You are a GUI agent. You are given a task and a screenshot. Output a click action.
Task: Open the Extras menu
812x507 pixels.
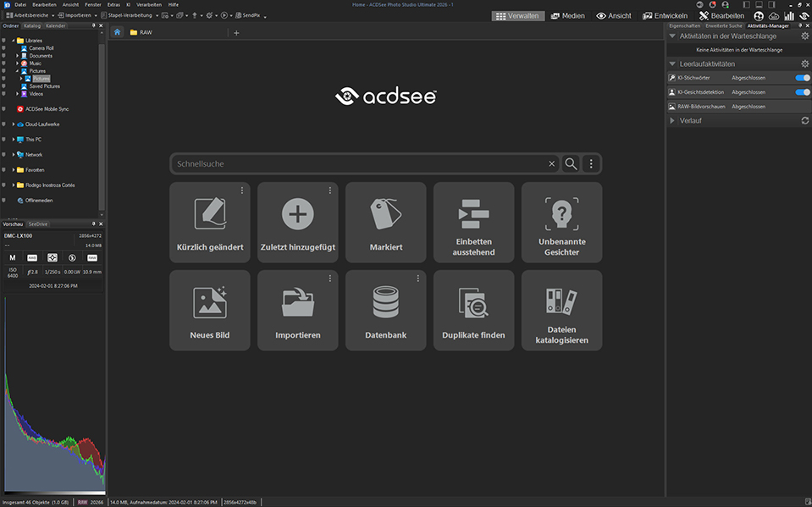[x=113, y=5]
